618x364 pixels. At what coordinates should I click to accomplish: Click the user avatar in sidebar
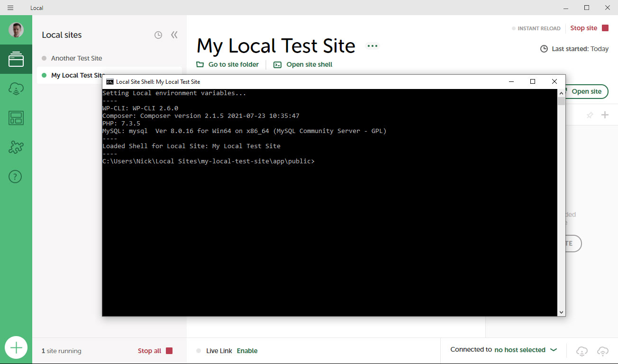[x=16, y=30]
